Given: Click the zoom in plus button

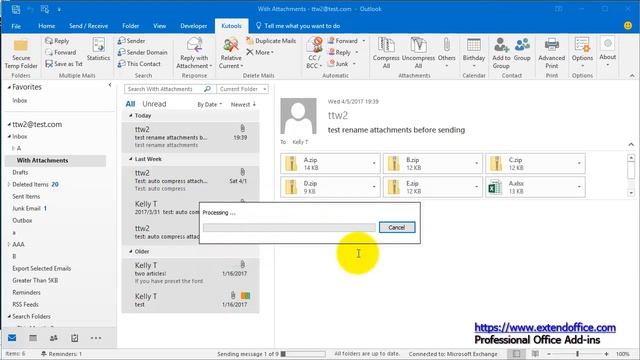Looking at the screenshot, I should coord(607,354).
